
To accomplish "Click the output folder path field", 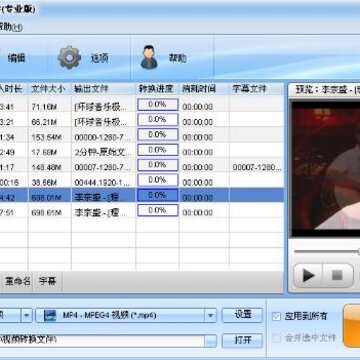I will tap(102, 341).
